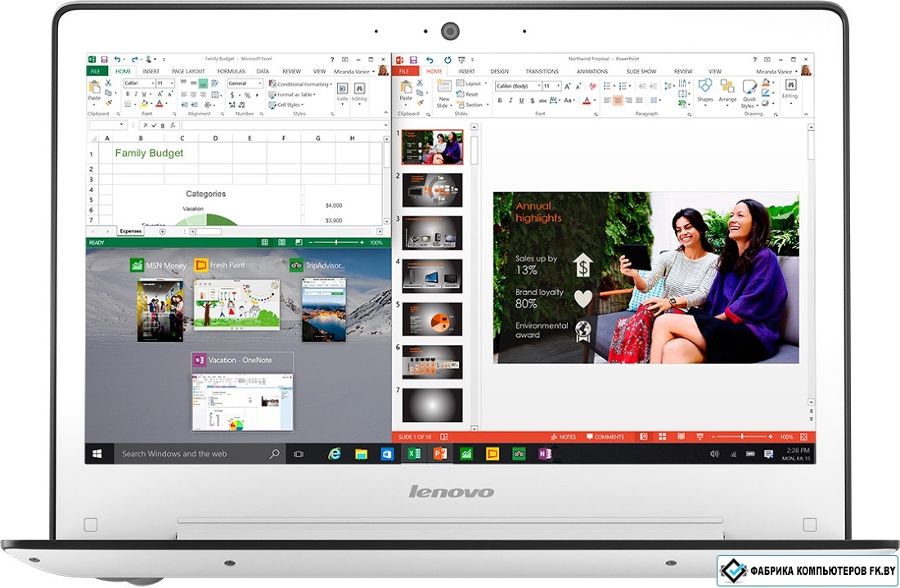Click the Search Windows and the web box

pos(198,454)
